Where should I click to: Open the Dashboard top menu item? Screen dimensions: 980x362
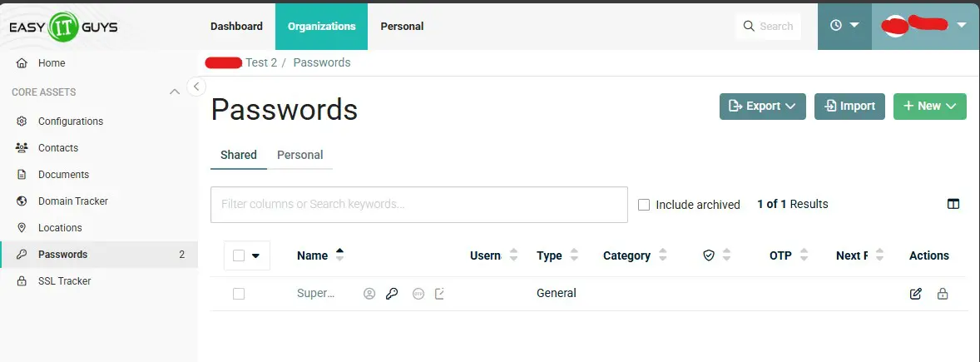coord(236,26)
